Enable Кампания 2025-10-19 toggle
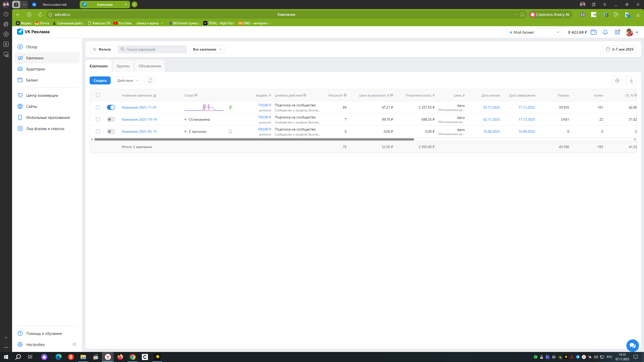 [111, 119]
